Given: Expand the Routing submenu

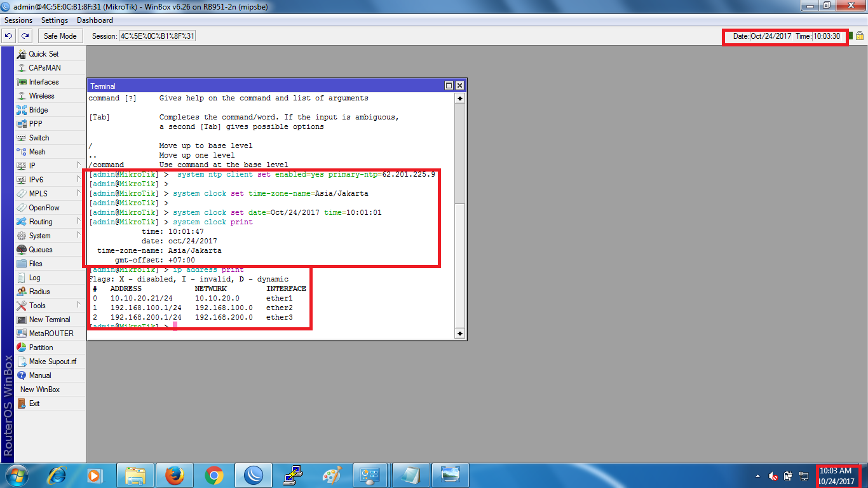Looking at the screenshot, I should click(50, 222).
